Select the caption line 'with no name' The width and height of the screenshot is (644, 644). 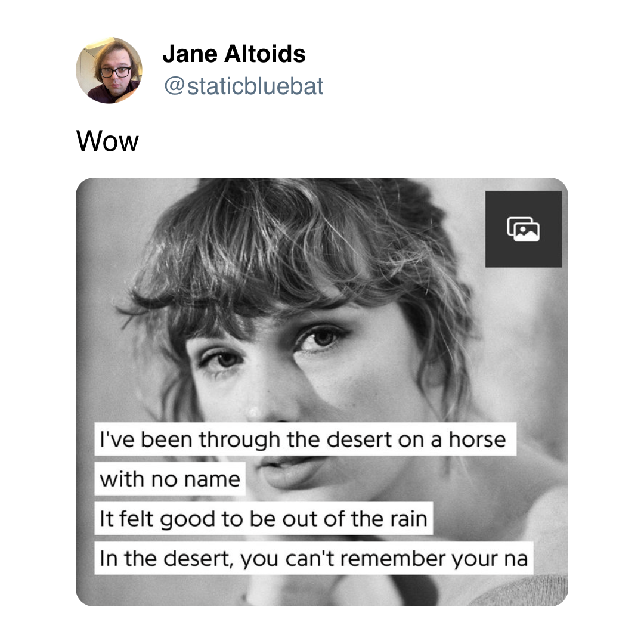coord(170,478)
